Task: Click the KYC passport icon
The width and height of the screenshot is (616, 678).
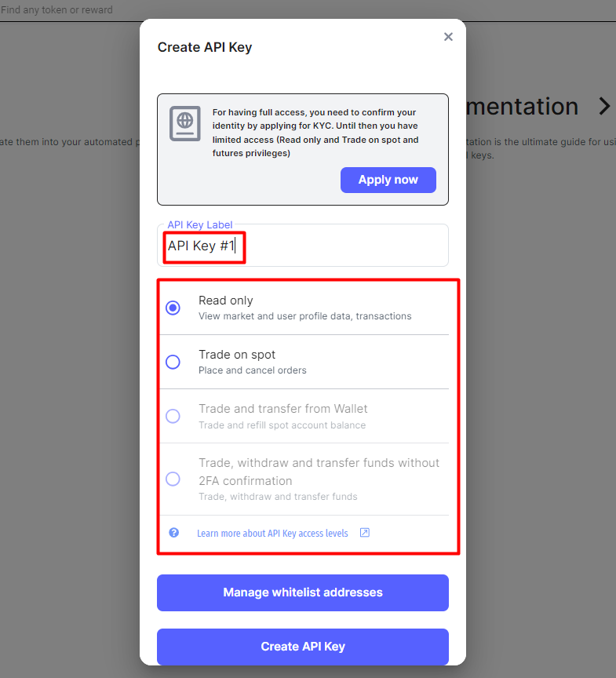Action: click(185, 124)
